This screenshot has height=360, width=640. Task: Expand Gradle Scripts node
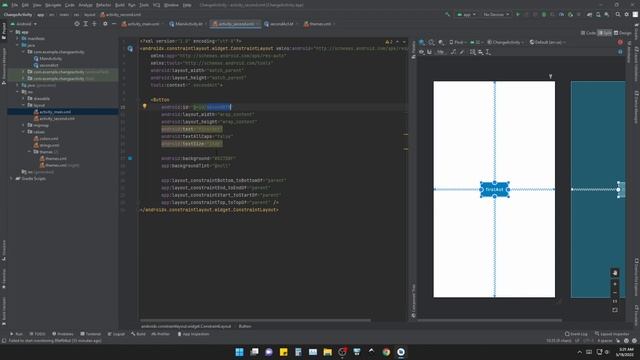12,178
